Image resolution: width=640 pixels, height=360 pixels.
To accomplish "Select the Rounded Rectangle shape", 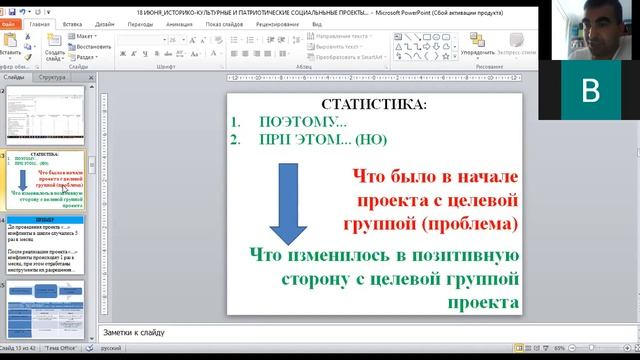I will (x=446, y=37).
